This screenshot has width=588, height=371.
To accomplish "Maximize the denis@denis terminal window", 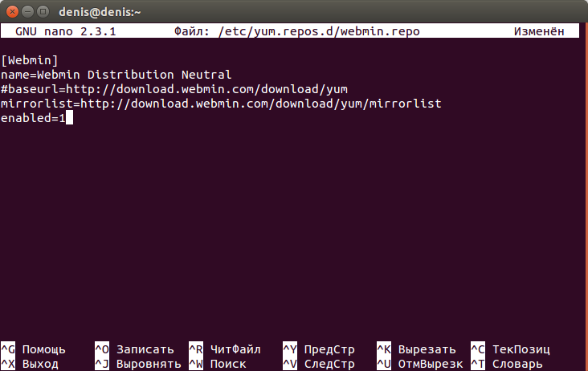I will pos(43,12).
